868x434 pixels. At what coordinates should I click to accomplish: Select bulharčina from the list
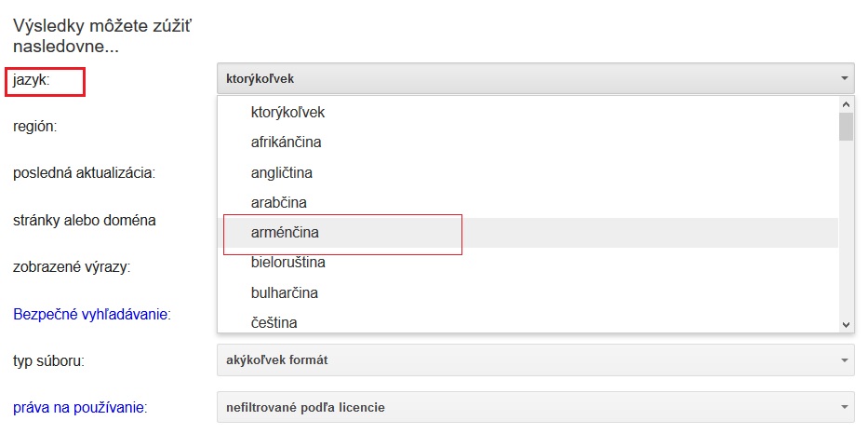tap(284, 292)
